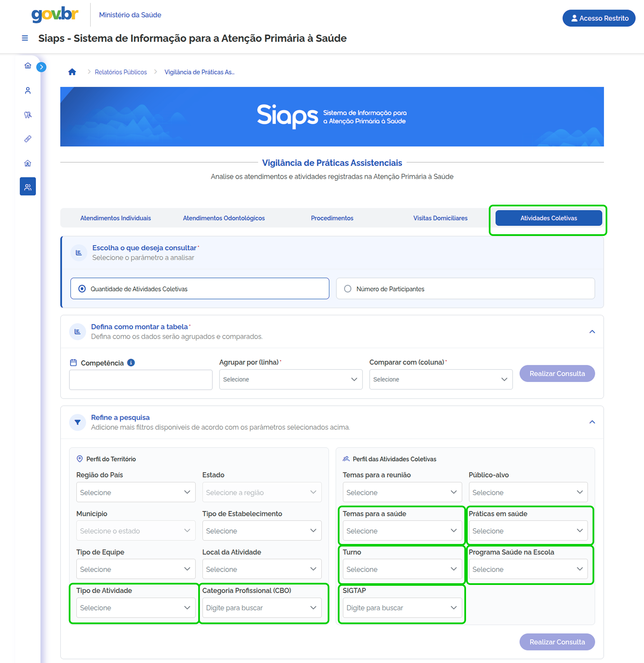The width and height of the screenshot is (644, 663).
Task: Open the disabled Município dropdown
Action: click(x=136, y=531)
